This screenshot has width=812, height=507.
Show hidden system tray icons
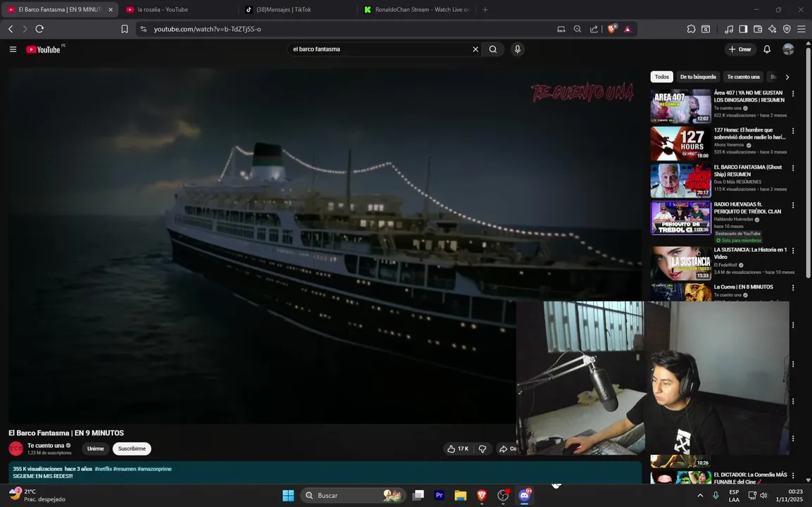(x=700, y=496)
